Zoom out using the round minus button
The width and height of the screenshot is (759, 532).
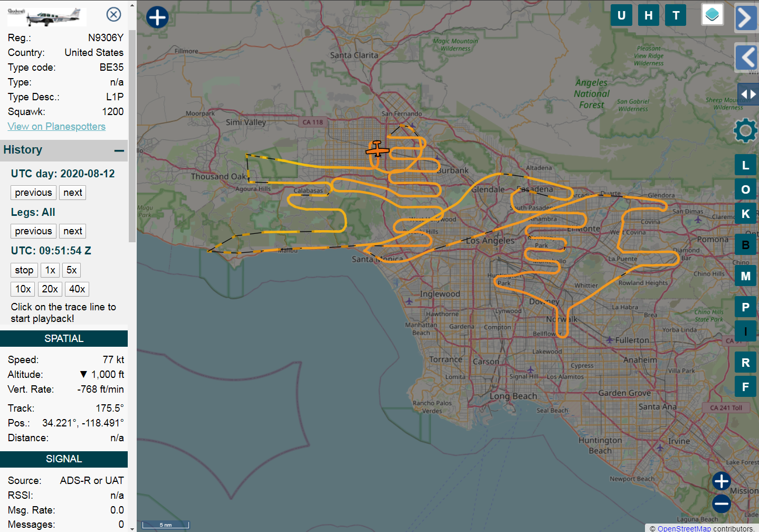(x=721, y=503)
